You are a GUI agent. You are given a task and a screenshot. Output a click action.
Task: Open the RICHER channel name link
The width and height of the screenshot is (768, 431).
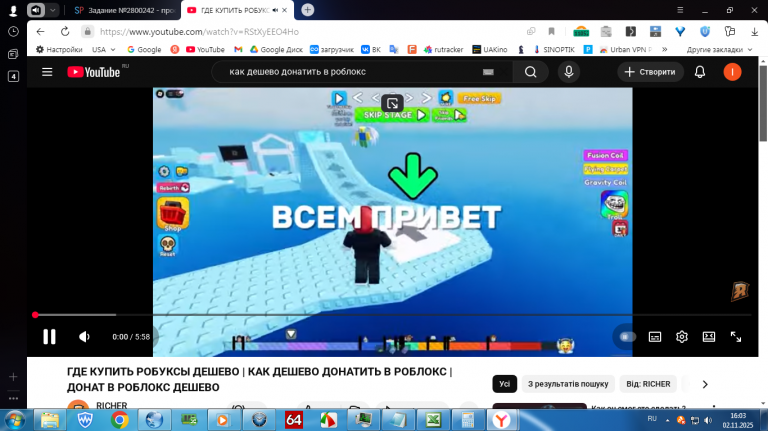click(112, 406)
